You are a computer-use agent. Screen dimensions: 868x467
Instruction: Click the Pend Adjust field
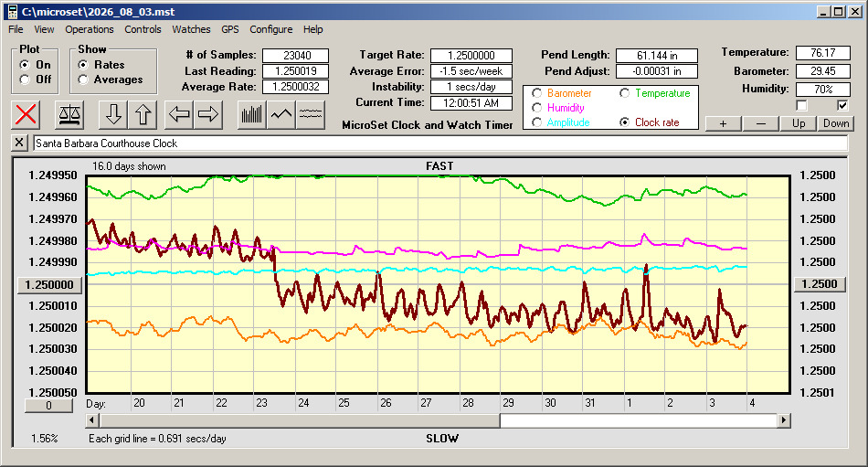point(657,71)
